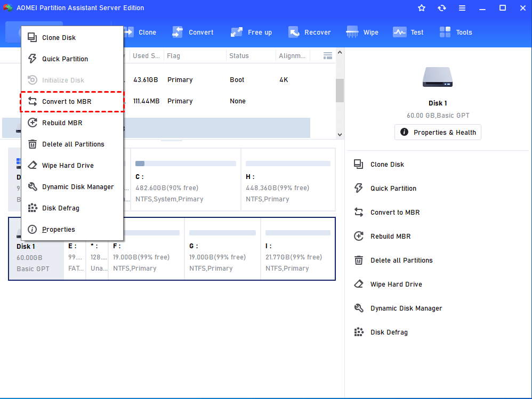Click the Used S... column header
This screenshot has height=399, width=532.
tap(146, 55)
